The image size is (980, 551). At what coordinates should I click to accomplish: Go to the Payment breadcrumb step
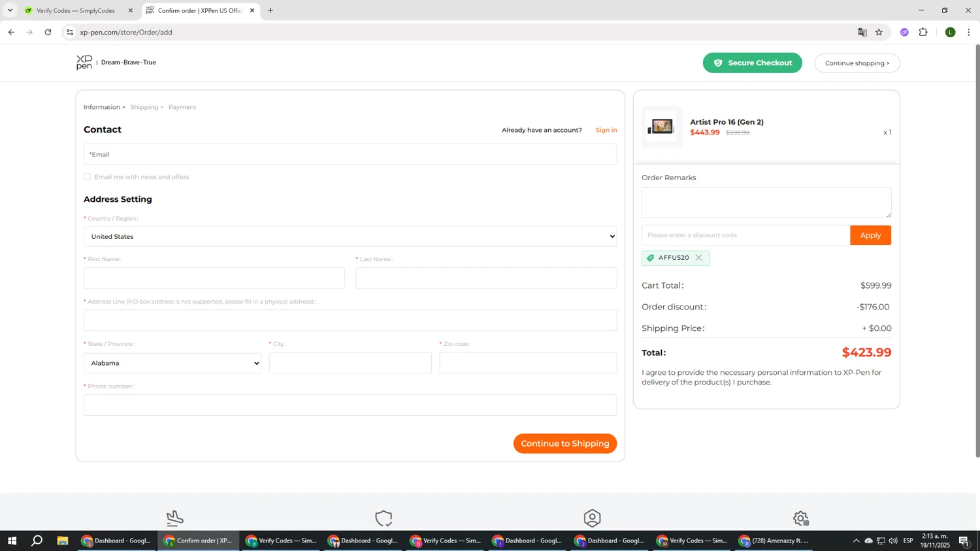click(x=182, y=107)
